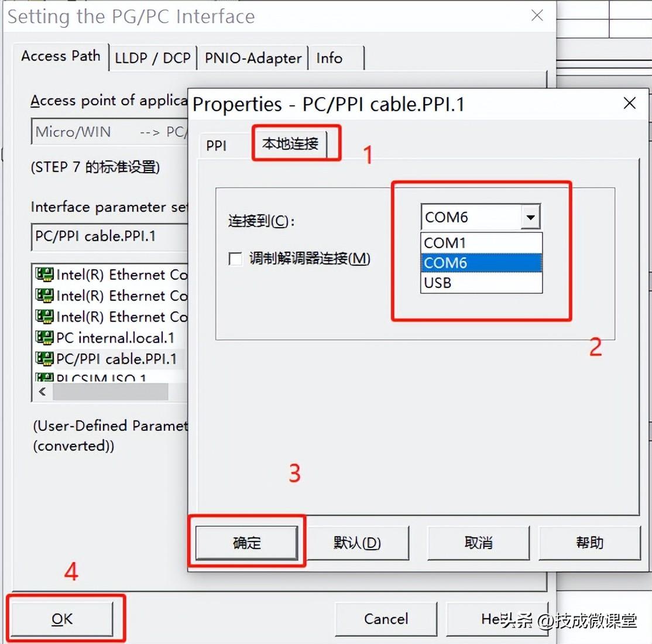Click the 默认(D) button
This screenshot has height=644, width=652.
[357, 543]
